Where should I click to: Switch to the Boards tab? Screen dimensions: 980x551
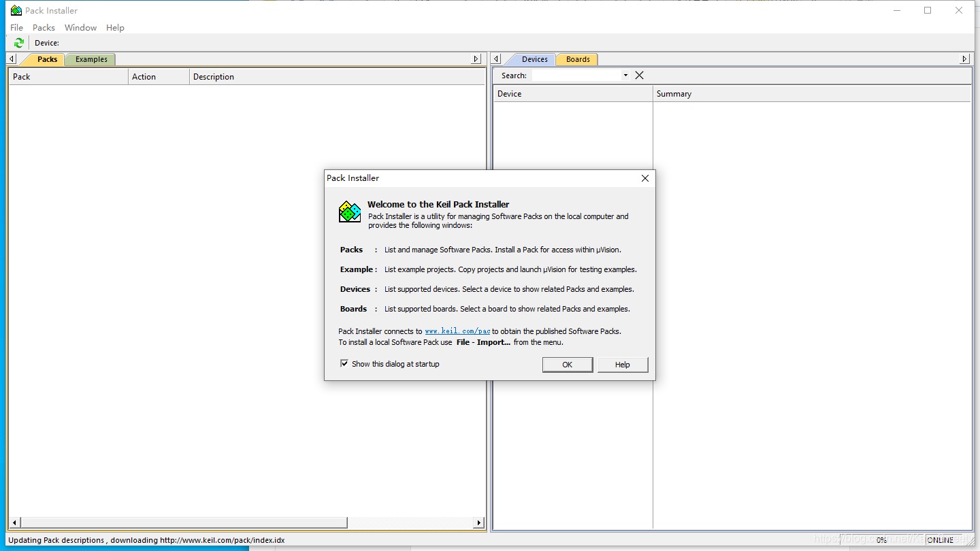click(576, 59)
